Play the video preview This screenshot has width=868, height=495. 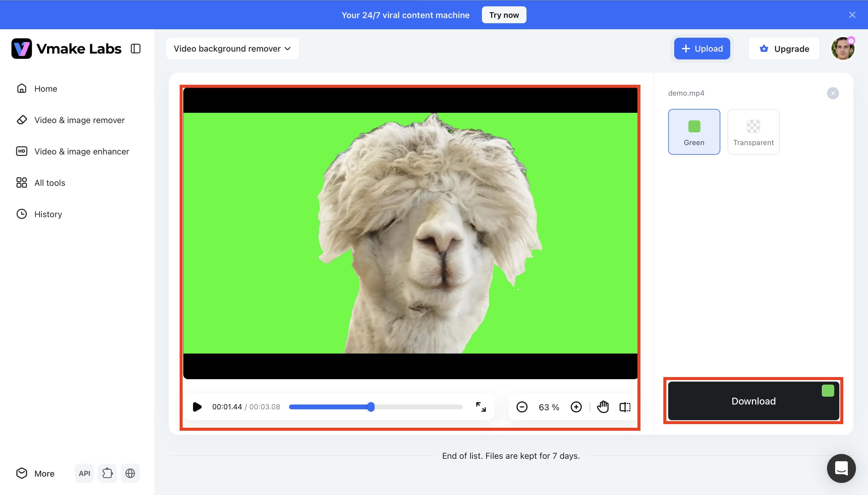coord(197,407)
